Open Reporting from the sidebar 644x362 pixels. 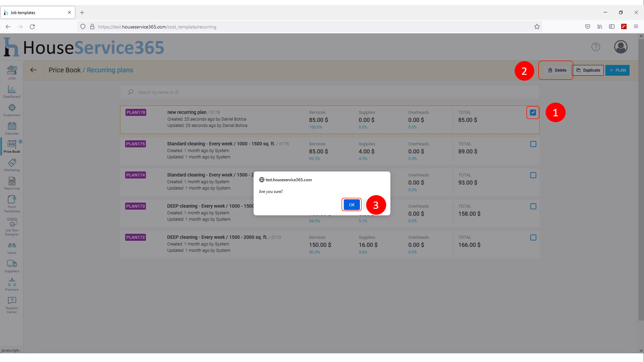pos(12,183)
